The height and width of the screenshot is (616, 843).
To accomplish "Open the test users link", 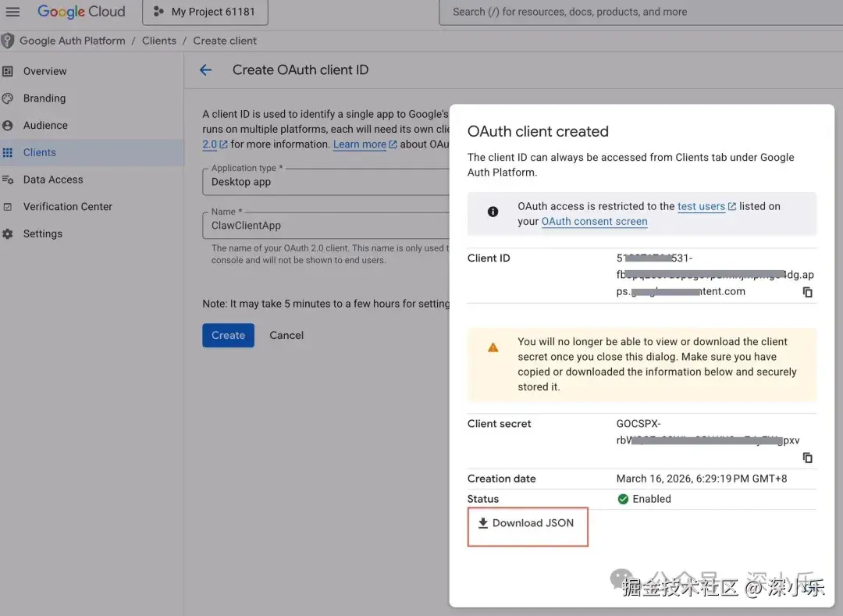I will (x=701, y=206).
